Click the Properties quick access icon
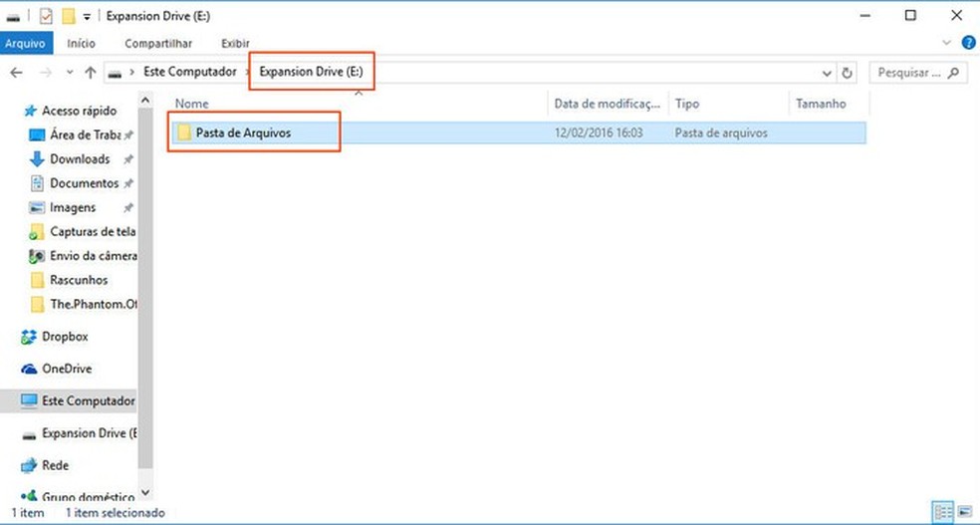Screen dimensions: 980x525 point(46,16)
